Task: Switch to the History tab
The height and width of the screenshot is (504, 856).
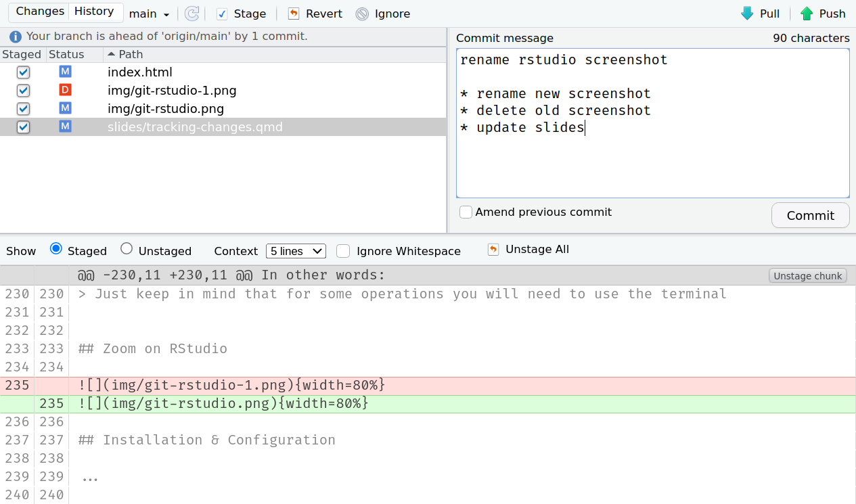Action: tap(94, 12)
